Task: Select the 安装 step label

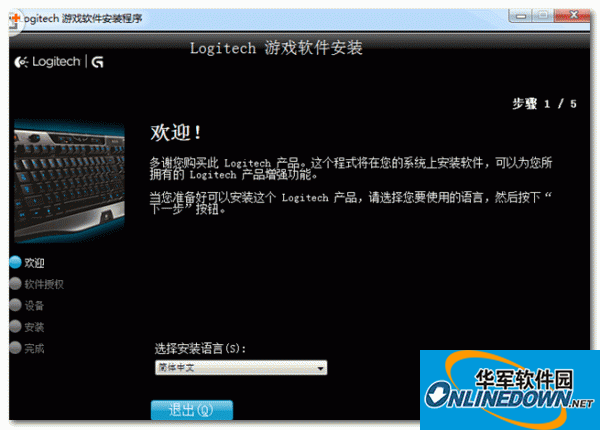Action: pos(35,327)
